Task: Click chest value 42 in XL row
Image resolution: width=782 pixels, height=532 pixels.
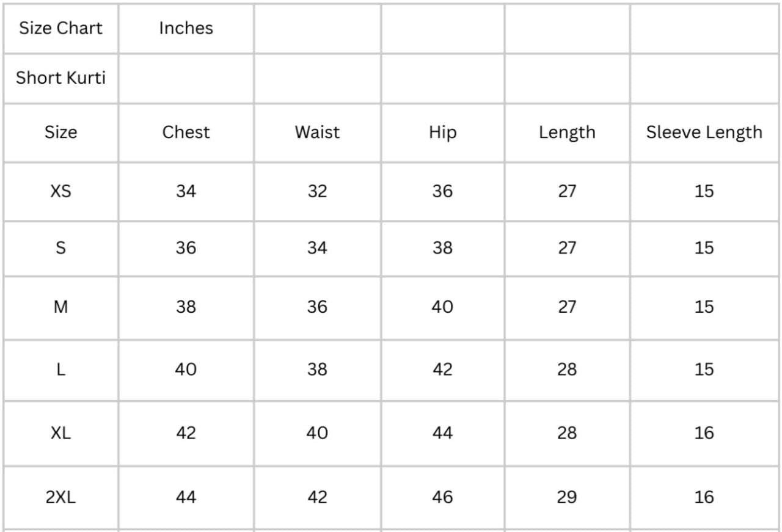Action: pyautogui.click(x=186, y=433)
